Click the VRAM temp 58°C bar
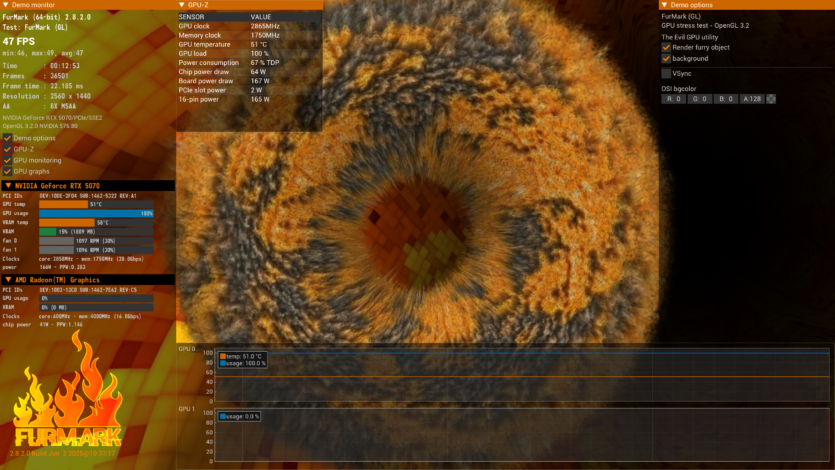Viewport: 835px width, 470px height. [x=96, y=222]
